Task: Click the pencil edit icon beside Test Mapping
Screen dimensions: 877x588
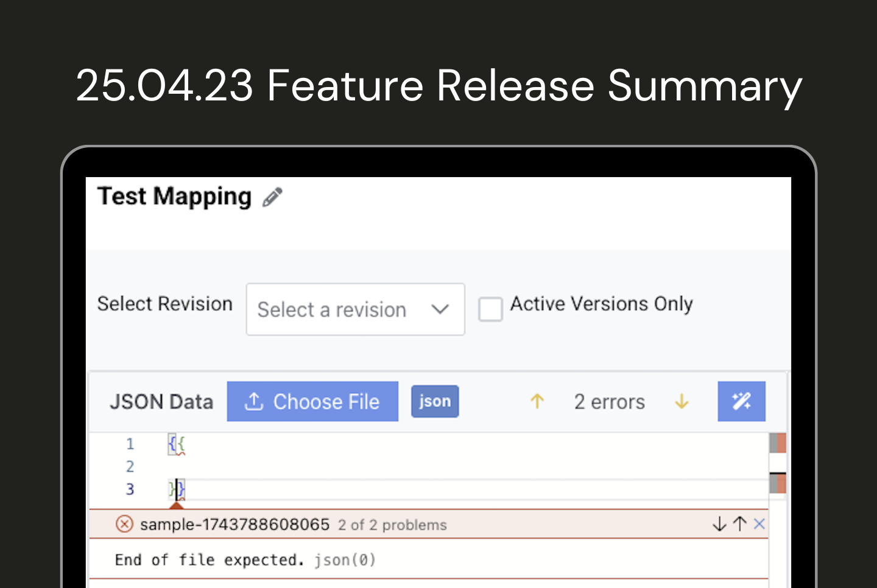Action: (x=272, y=197)
